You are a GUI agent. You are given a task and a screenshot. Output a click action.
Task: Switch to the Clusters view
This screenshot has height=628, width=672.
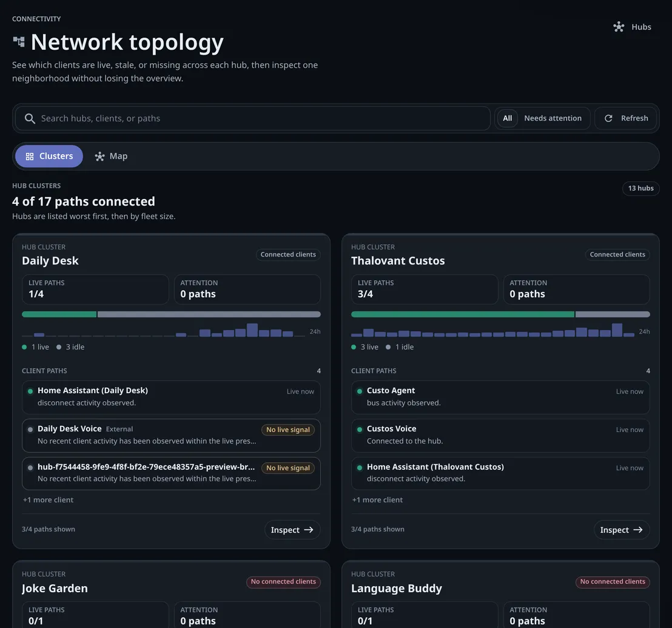pos(49,157)
